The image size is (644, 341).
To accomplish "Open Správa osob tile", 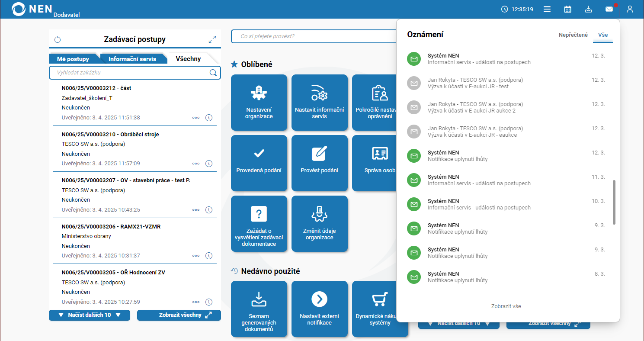I will pyautogui.click(x=375, y=163).
